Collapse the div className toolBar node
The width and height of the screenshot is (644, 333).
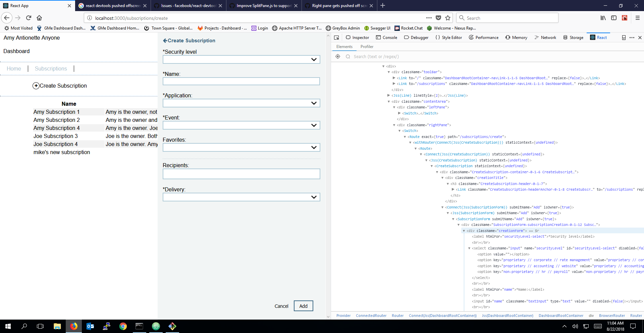pyautogui.click(x=389, y=72)
